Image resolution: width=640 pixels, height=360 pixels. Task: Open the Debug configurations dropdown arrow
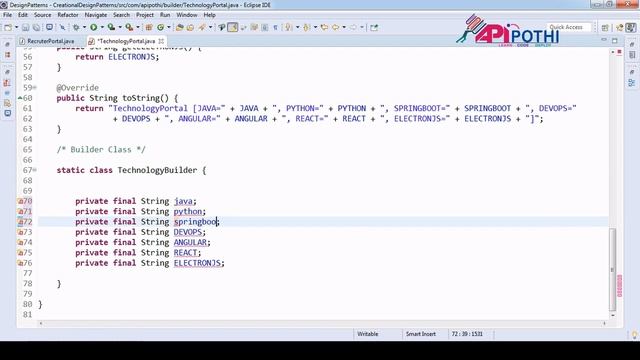tap(84, 27)
